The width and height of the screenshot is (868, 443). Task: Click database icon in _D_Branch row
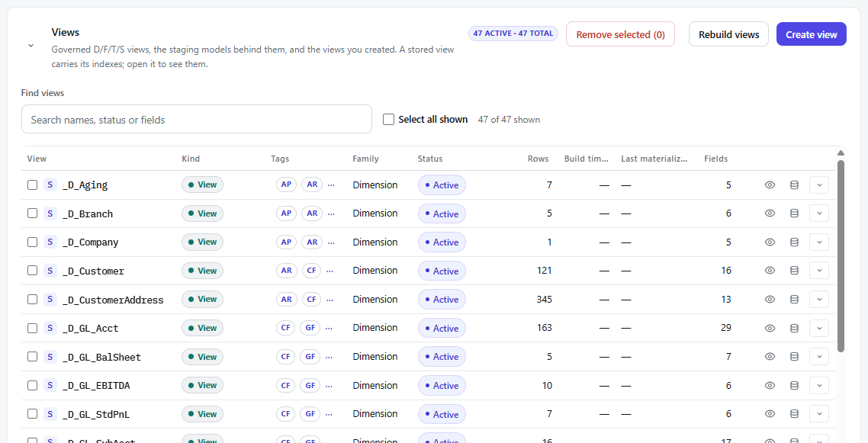pos(794,213)
